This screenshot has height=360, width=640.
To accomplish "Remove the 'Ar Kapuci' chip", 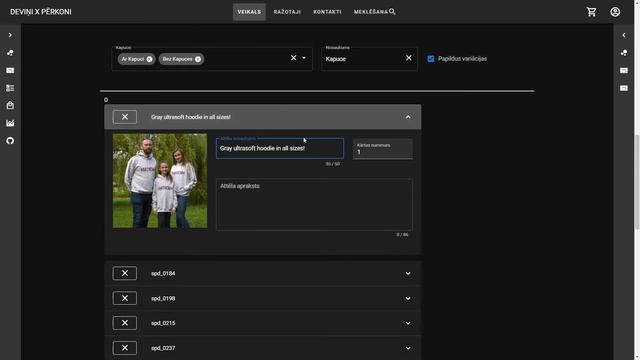I will coord(149,59).
